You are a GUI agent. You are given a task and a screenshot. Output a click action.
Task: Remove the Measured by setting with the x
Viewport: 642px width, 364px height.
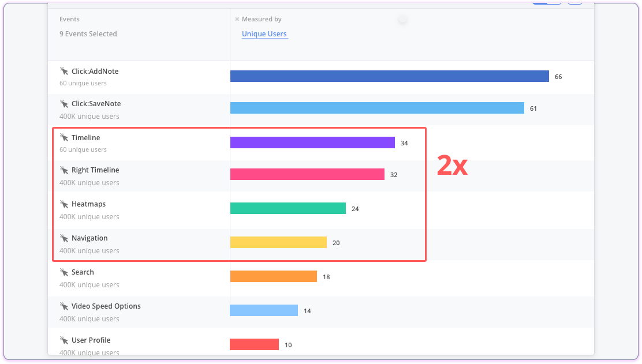[x=237, y=19]
